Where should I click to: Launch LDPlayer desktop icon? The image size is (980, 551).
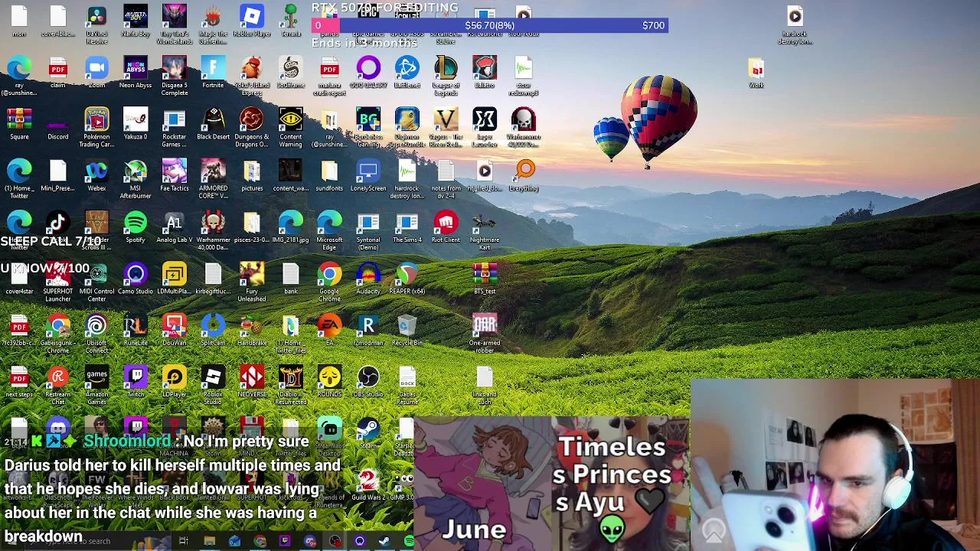point(175,377)
